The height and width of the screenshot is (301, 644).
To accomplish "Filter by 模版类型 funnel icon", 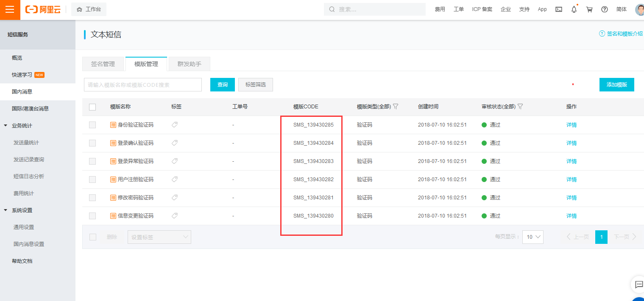I will coord(396,107).
